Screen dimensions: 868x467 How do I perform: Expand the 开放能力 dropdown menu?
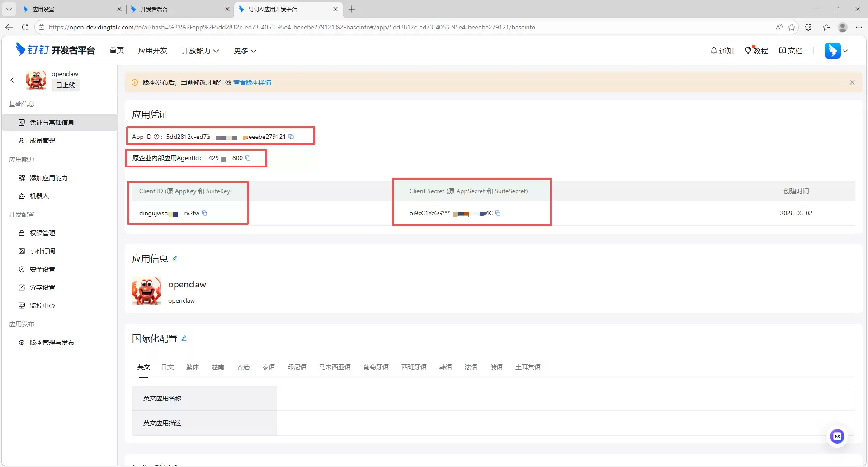pyautogui.click(x=200, y=51)
